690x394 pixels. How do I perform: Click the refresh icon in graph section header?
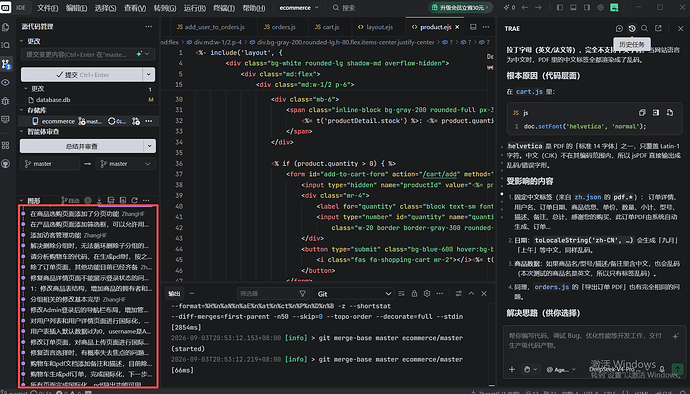[x=135, y=200]
